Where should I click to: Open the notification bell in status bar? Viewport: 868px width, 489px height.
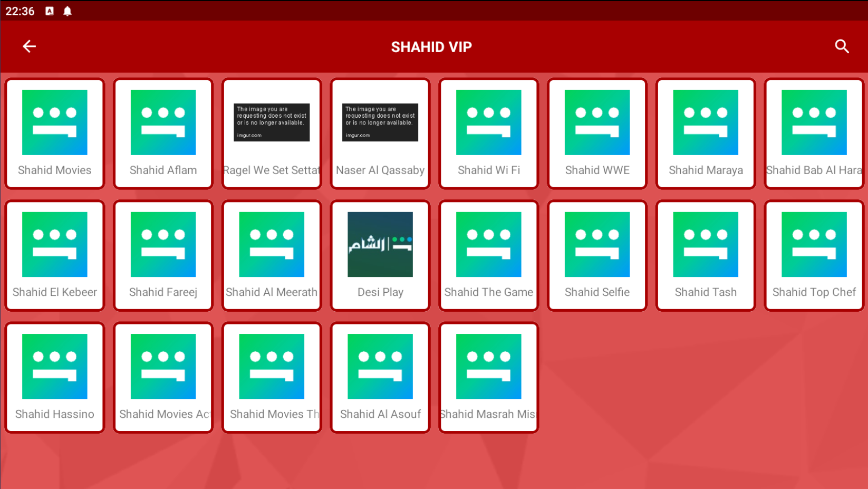coord(67,11)
